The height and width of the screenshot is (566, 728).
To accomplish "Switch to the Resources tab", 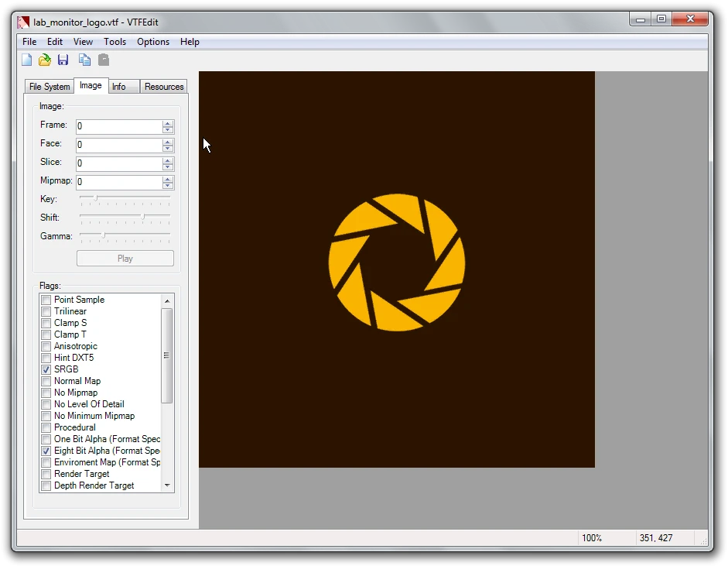I will click(164, 87).
